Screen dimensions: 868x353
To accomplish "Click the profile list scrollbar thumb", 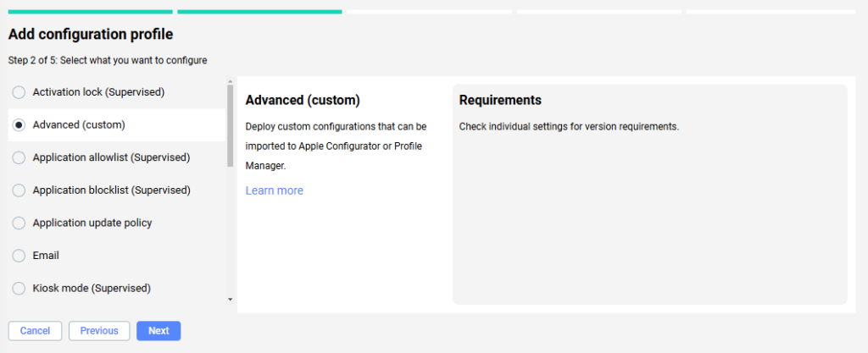I will click(231, 125).
